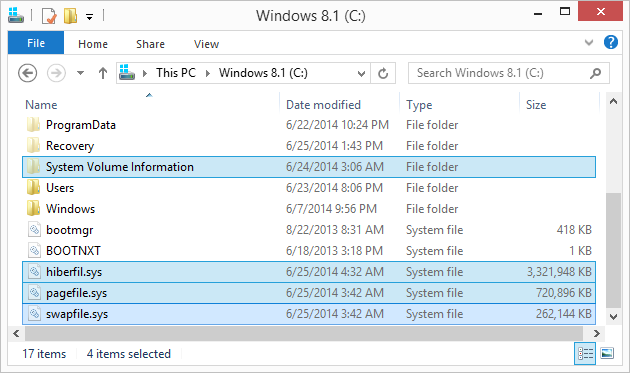This screenshot has height=373, width=630.
Task: Click the horizontal scrollbar thumb
Action: coord(304,333)
